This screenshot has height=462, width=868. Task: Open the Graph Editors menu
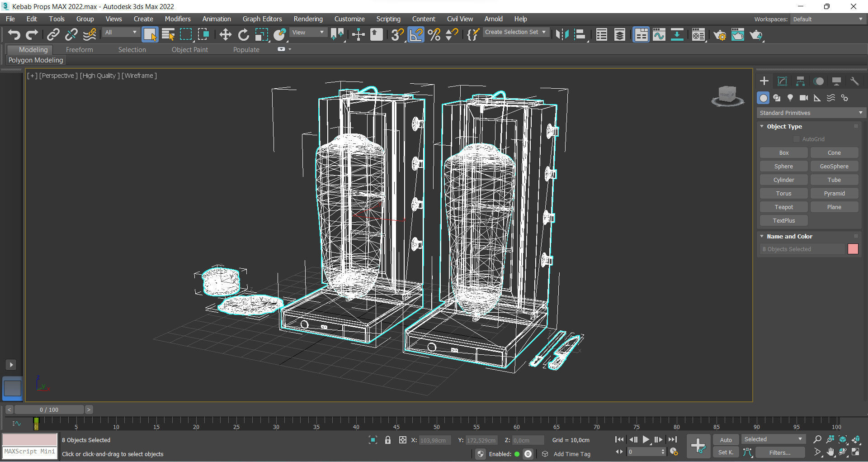coord(262,19)
